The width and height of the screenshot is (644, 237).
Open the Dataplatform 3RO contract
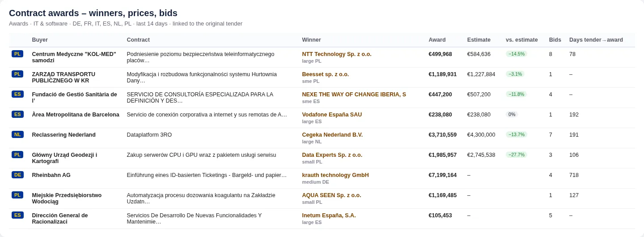point(149,135)
